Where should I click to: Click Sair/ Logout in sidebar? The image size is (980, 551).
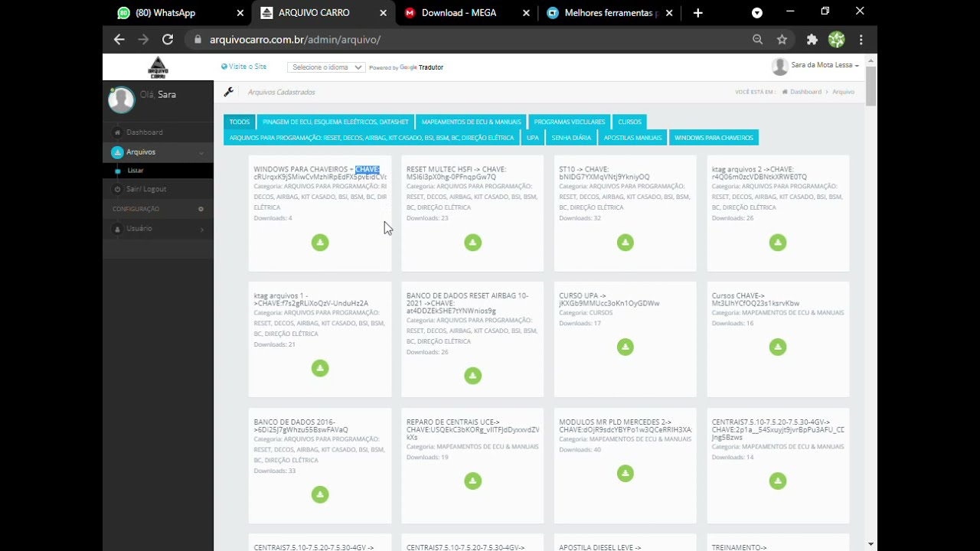[x=158, y=189]
